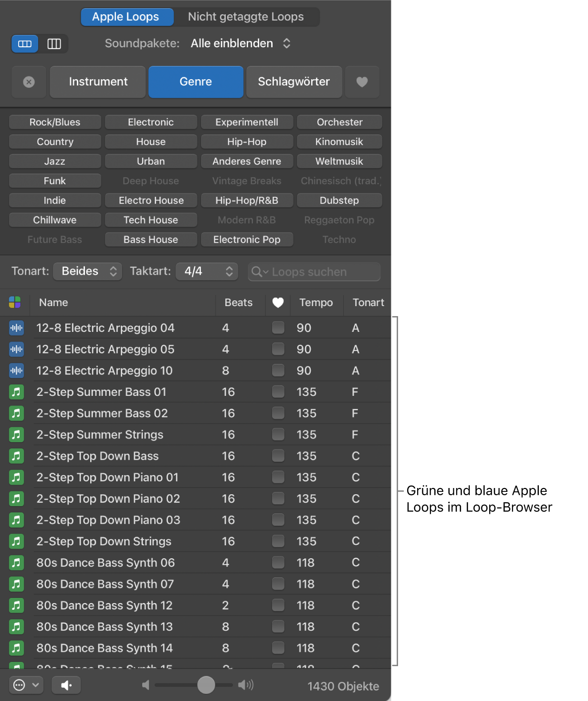
Task: Click the green loop icon for 2-Step Summer Bass 02
Action: point(16,413)
